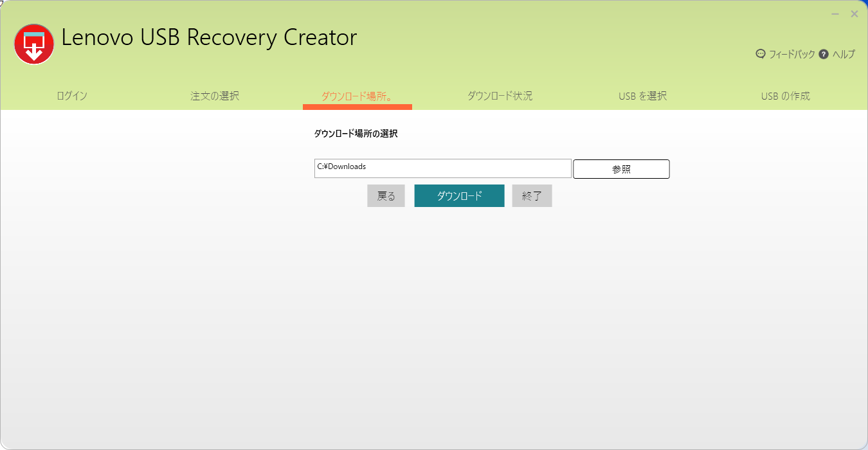Start download with the ダウンロード button
Viewport: 868px width, 450px height.
point(459,196)
